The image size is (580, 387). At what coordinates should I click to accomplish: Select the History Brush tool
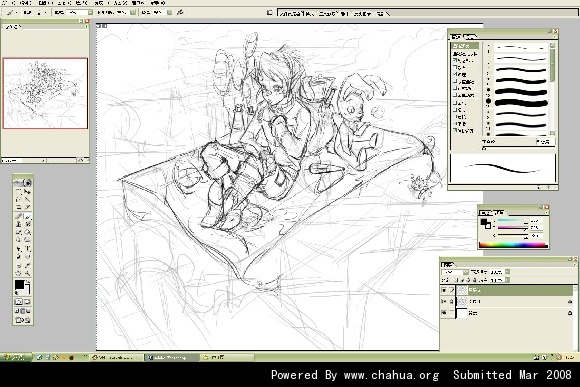click(27, 224)
